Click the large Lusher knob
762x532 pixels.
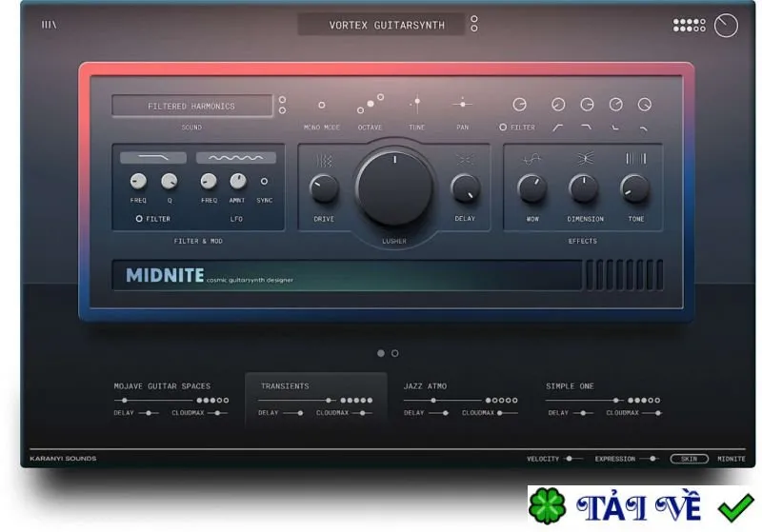(x=394, y=187)
